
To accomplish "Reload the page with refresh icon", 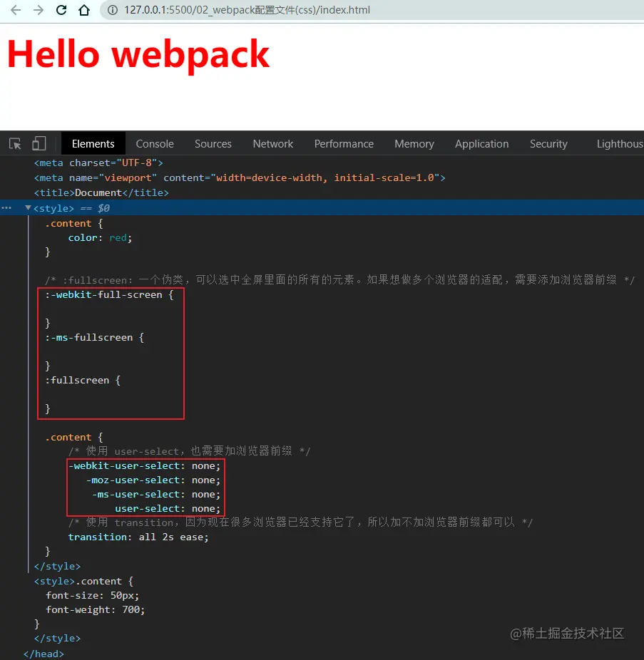I will (x=61, y=10).
